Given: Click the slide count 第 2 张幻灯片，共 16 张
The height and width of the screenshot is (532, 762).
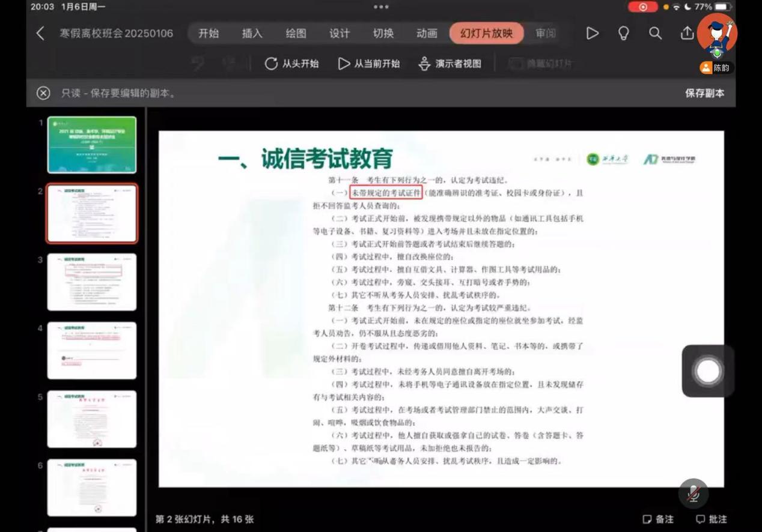Looking at the screenshot, I should (205, 519).
